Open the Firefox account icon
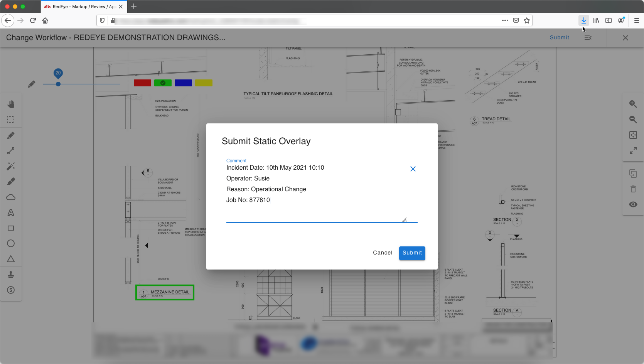644x364 pixels. (621, 20)
